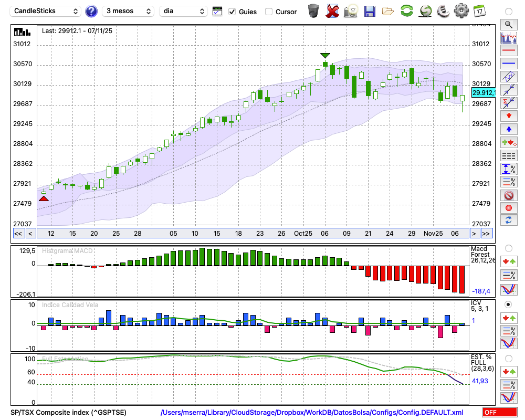Viewport: 525px width, 420px height.
Task: Open the CandleSticks chart type dropdown
Action: pos(46,11)
